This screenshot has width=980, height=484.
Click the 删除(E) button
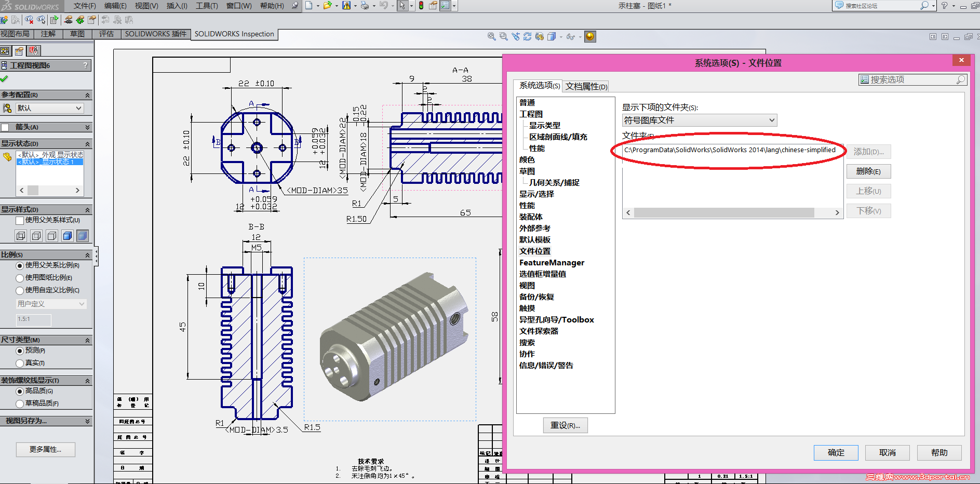[868, 171]
